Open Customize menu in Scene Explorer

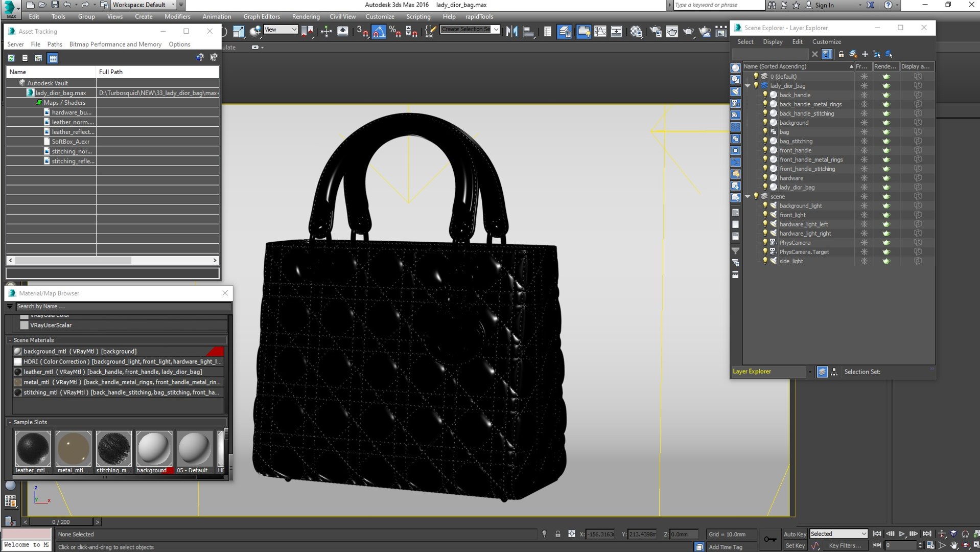tap(826, 42)
